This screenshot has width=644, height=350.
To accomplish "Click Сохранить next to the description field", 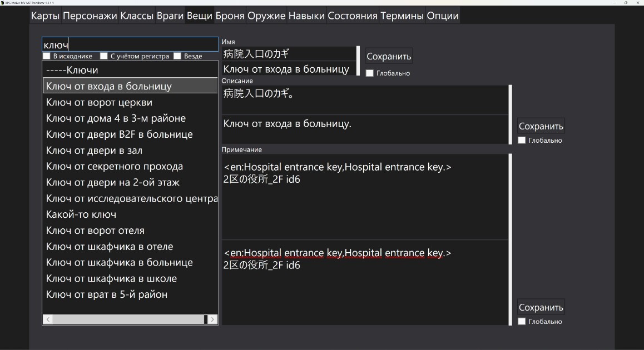I will click(541, 126).
